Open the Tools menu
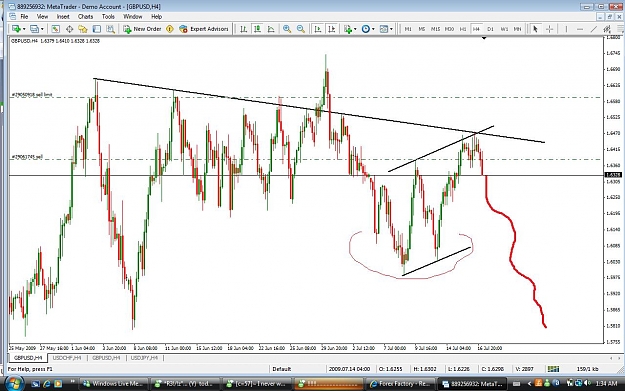This screenshot has height=391, width=625. (108, 16)
